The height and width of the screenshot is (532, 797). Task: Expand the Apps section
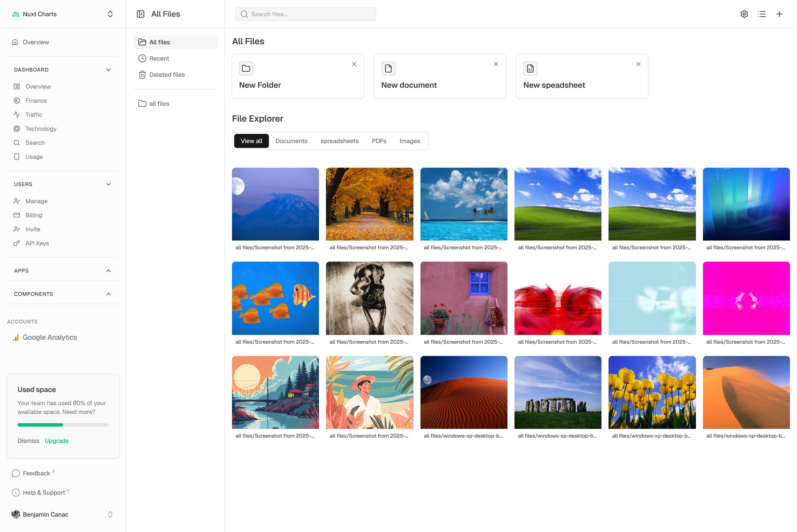108,271
